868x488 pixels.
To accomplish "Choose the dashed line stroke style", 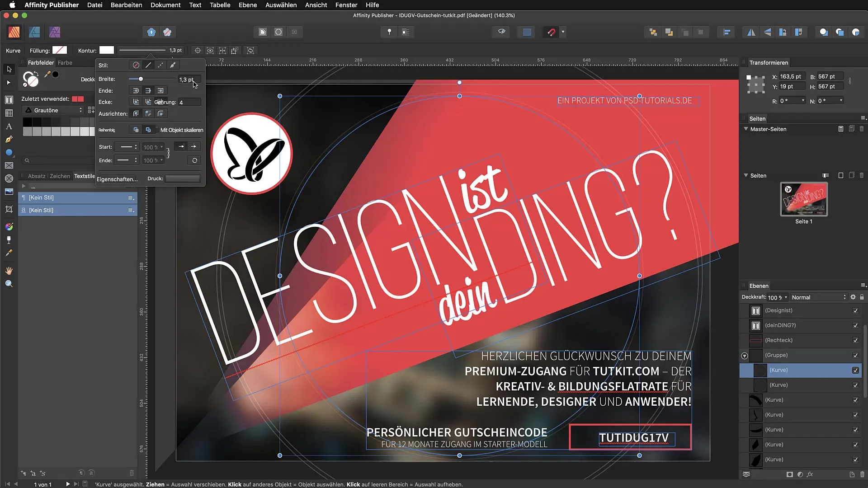I will (x=160, y=65).
